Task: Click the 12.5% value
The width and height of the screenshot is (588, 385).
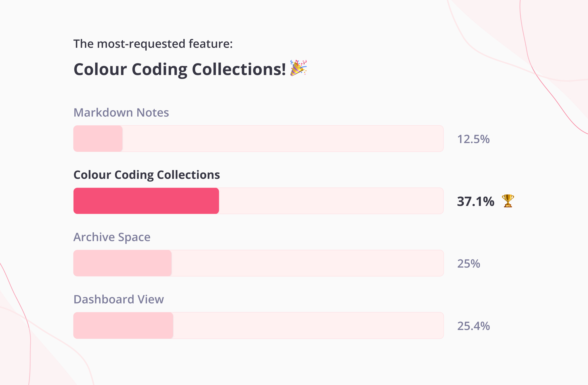Action: tap(473, 139)
